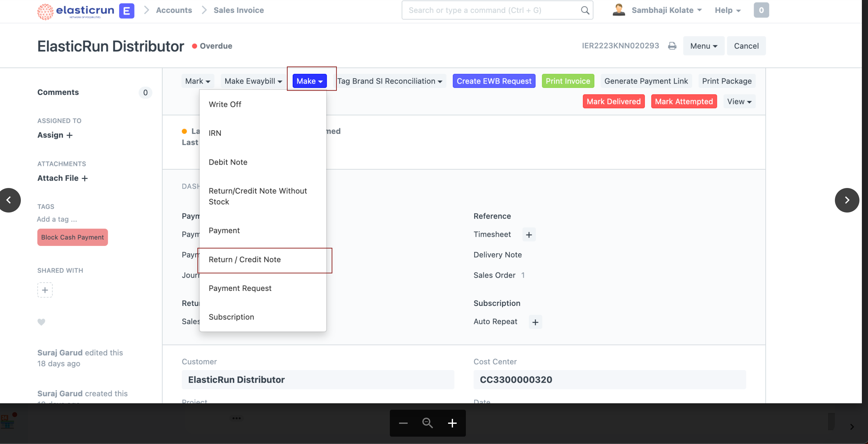
Task: Click the Sales Order count 1
Action: click(523, 275)
